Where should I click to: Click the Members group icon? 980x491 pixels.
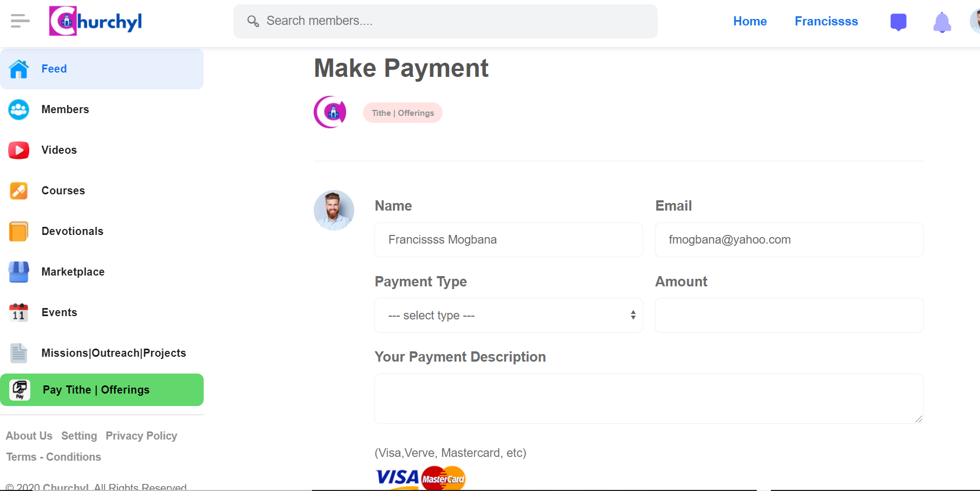(19, 109)
